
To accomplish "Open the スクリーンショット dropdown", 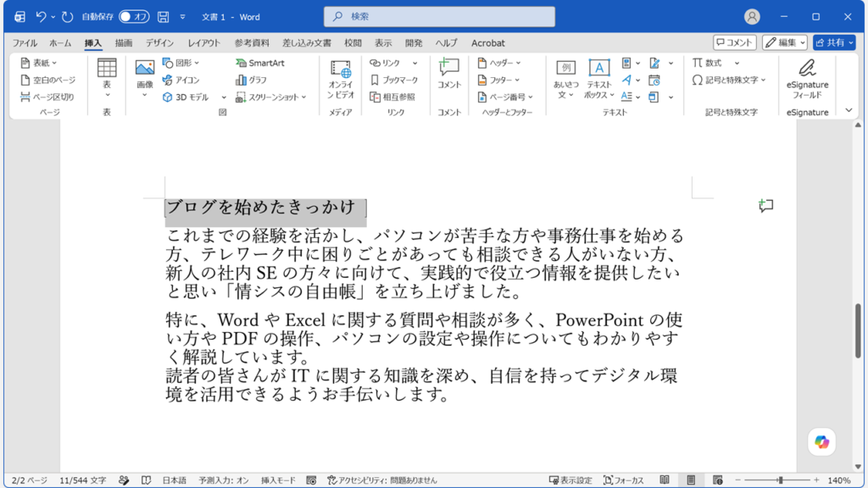I will (x=270, y=97).
